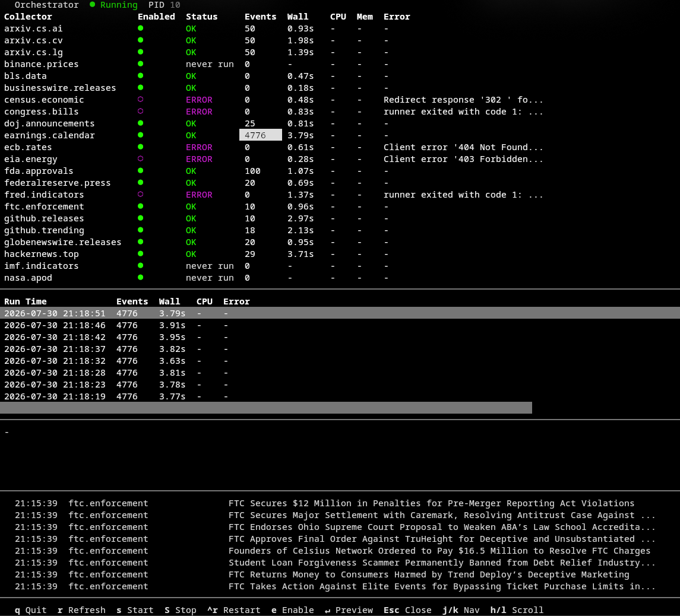Viewport: 680px width, 616px height.
Task: Click the '403 Forbidden' error text
Action: 463,159
